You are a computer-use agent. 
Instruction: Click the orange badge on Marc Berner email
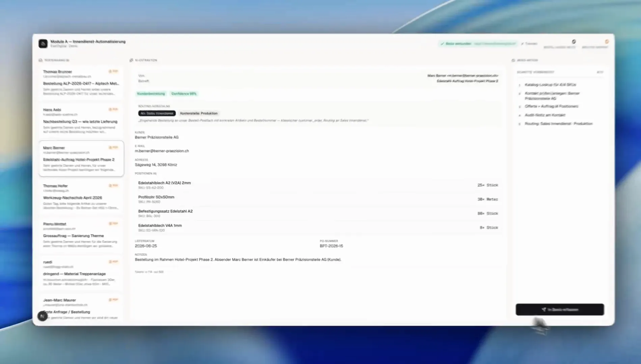point(113,148)
